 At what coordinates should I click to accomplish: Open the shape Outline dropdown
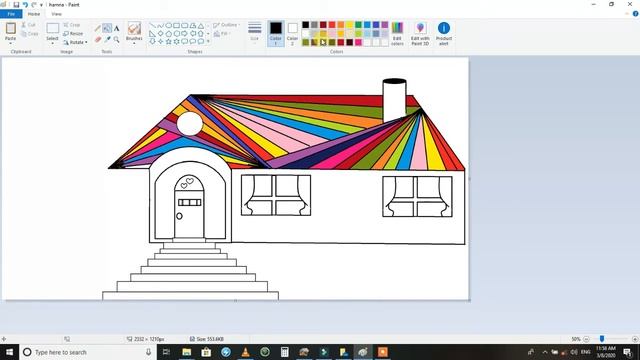tap(227, 25)
